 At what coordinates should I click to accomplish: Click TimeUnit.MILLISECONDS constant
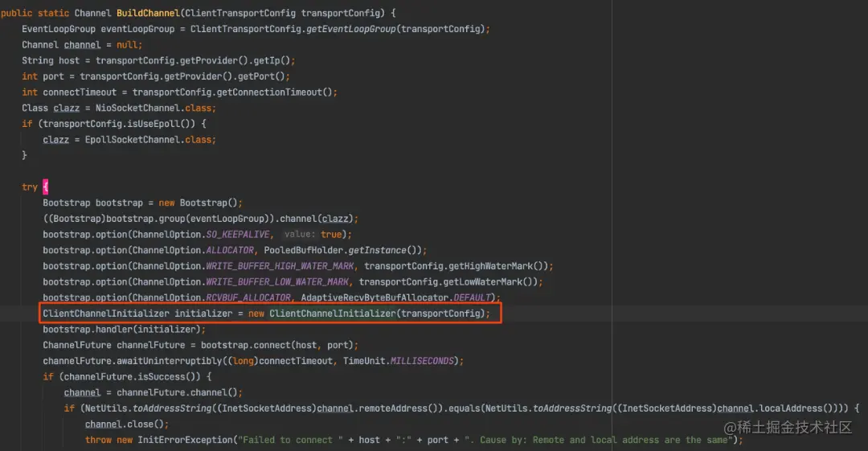pos(398,361)
